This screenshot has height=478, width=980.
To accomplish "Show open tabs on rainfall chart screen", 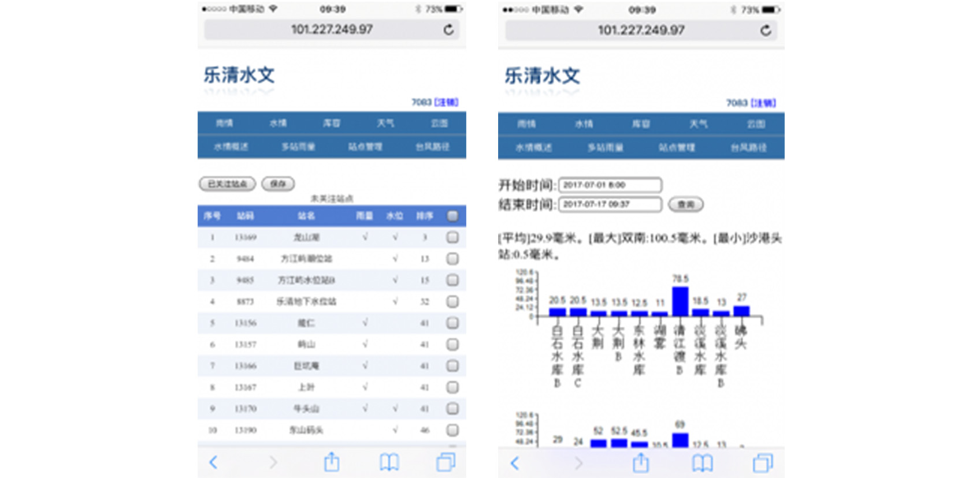I will click(x=763, y=463).
